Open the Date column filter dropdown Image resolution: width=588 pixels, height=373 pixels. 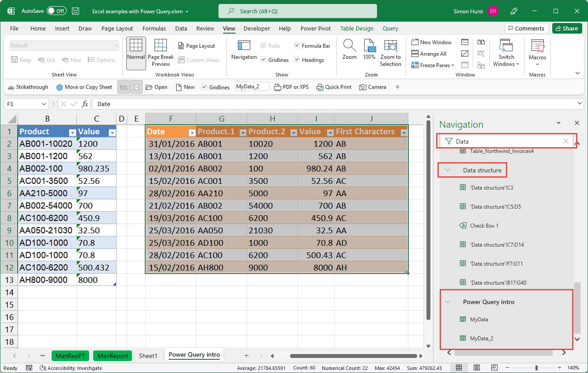click(x=192, y=132)
